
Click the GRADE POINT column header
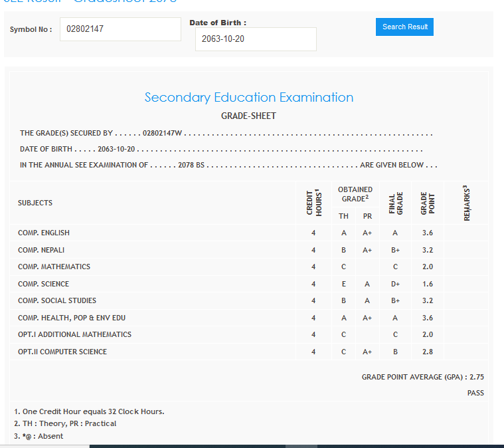click(428, 203)
